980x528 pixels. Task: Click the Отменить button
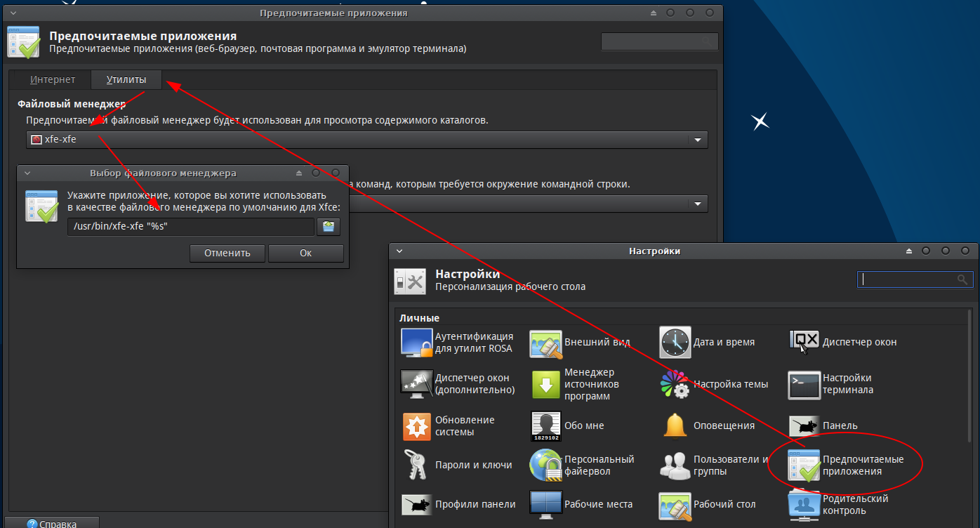(227, 253)
